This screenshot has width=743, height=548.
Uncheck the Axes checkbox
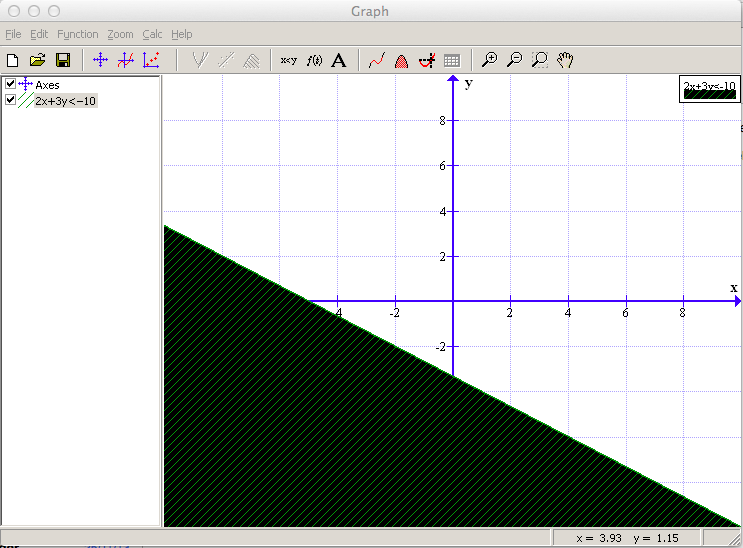tap(10, 84)
